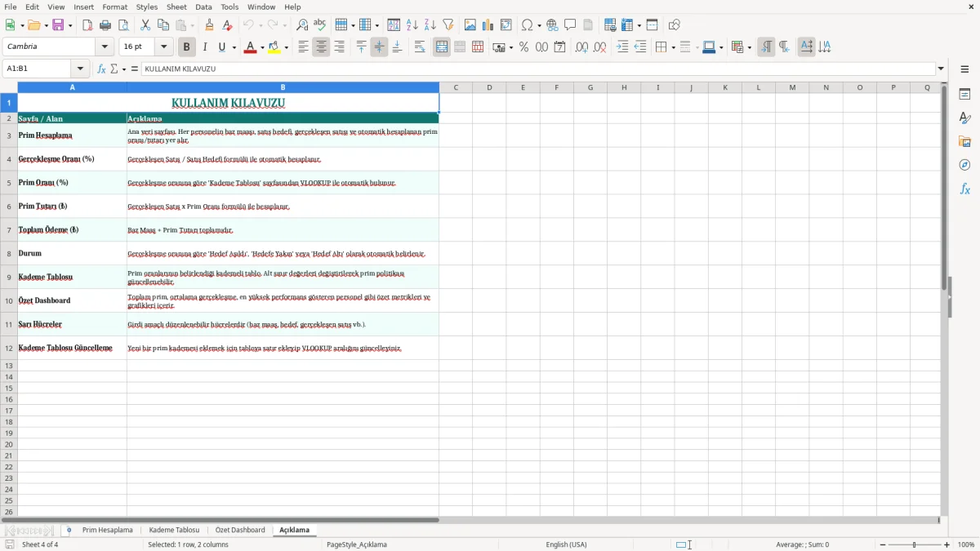Activate Clone Formatting paintbrush
Image resolution: width=980 pixels, height=551 pixels.
click(x=209, y=25)
